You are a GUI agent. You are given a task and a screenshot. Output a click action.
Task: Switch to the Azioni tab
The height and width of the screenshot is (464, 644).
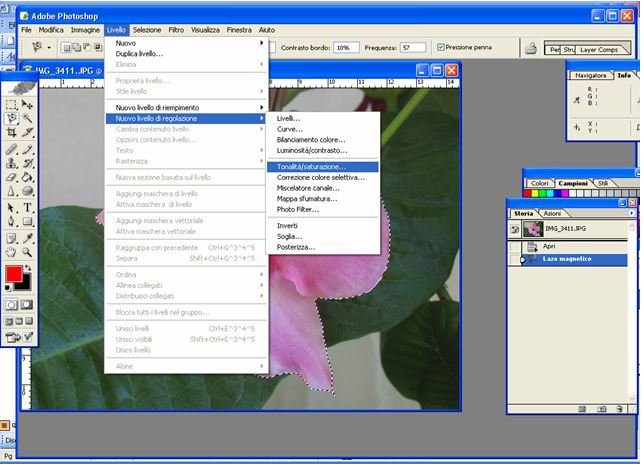point(552,214)
